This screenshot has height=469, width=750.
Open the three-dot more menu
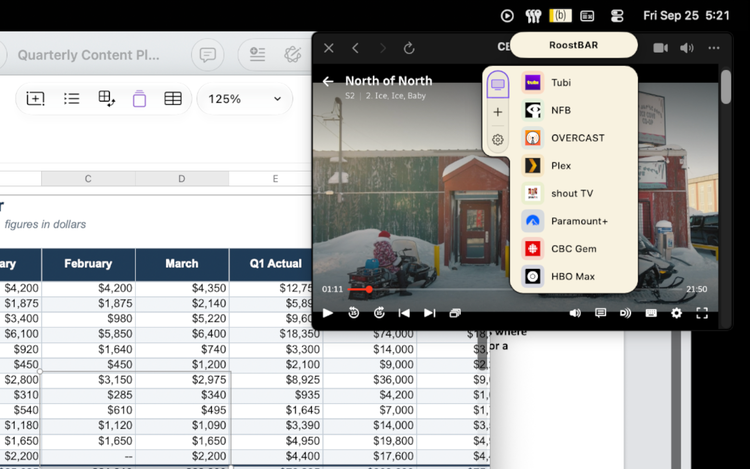(x=714, y=48)
